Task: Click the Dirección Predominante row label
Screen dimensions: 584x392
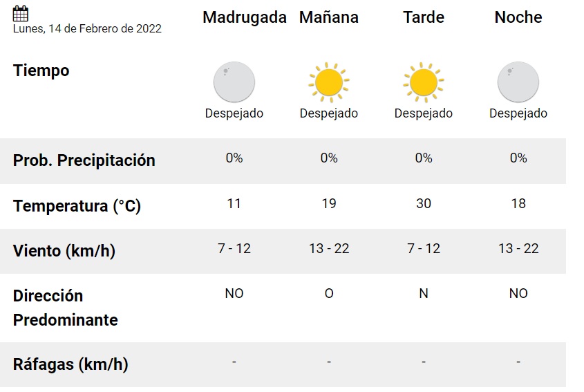Action: [x=65, y=308]
